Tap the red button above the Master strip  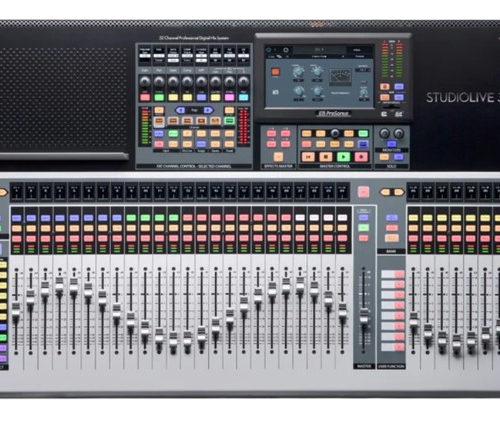click(364, 192)
